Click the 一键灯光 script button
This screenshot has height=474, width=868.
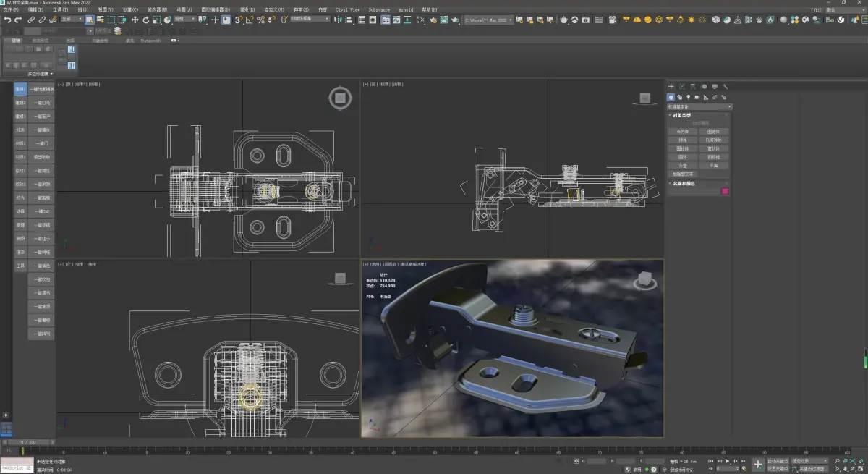pos(41,103)
